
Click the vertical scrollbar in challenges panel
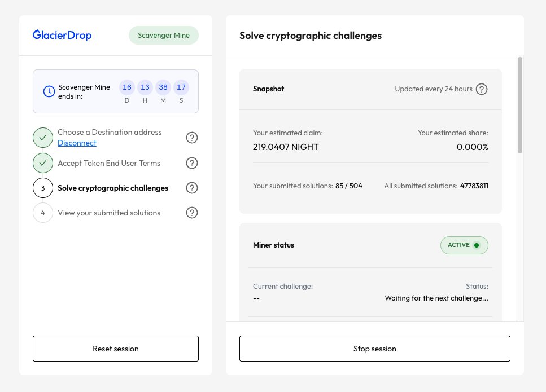point(520,105)
